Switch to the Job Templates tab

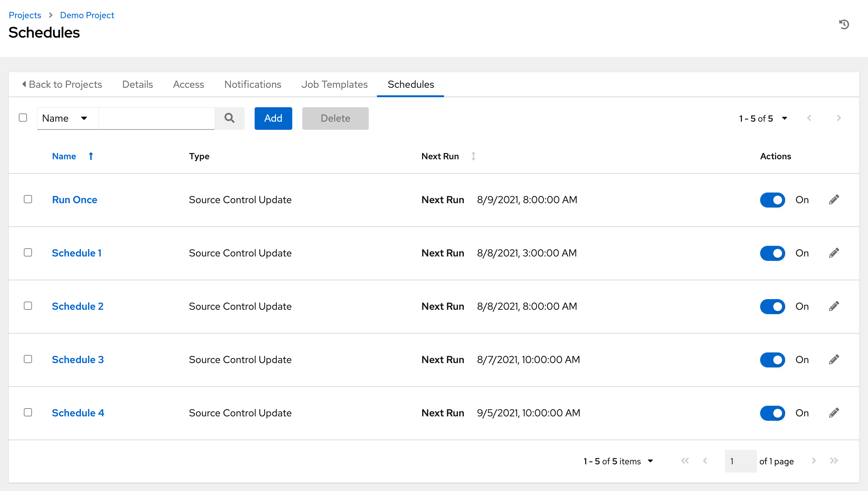click(x=335, y=84)
